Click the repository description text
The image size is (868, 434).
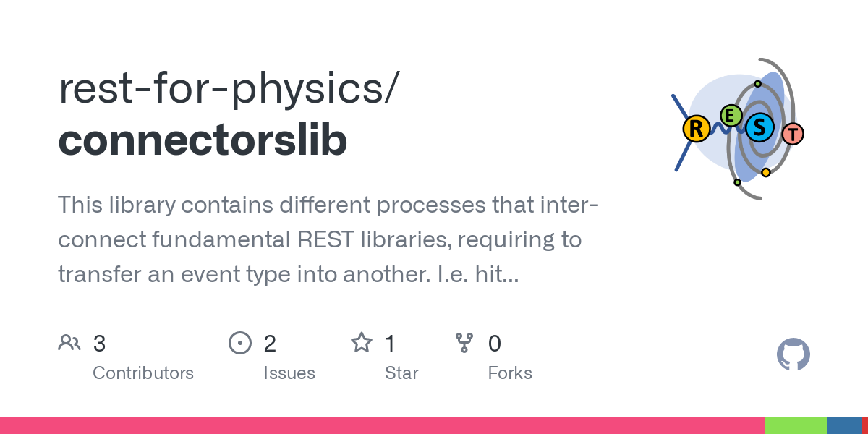[328, 239]
